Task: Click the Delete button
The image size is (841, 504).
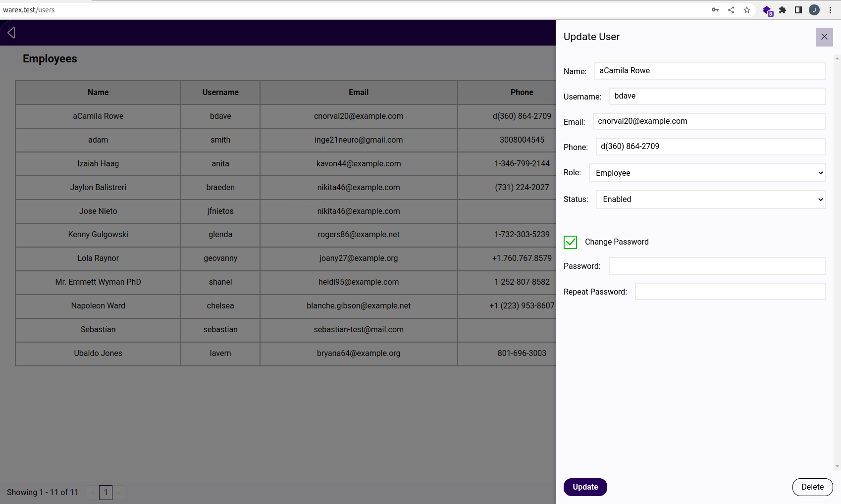Action: click(x=812, y=487)
